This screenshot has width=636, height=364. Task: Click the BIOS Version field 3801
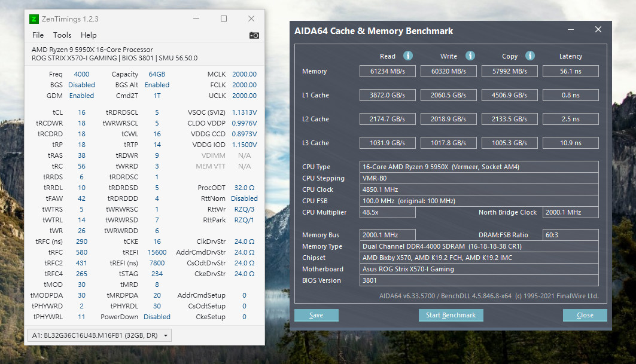click(x=479, y=280)
